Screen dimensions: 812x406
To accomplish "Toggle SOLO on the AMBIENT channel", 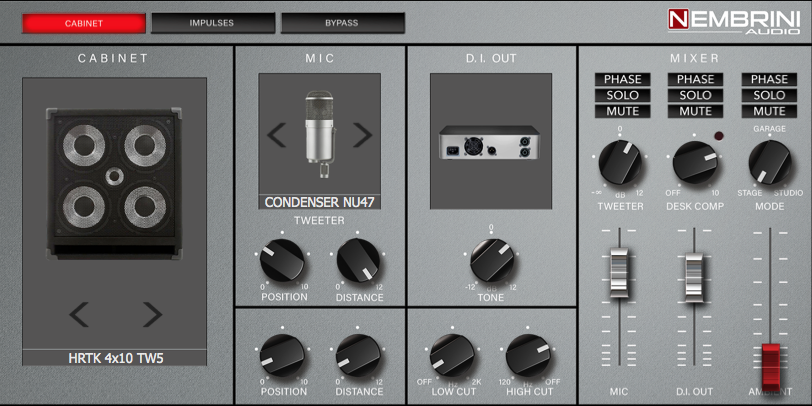I will tap(770, 95).
